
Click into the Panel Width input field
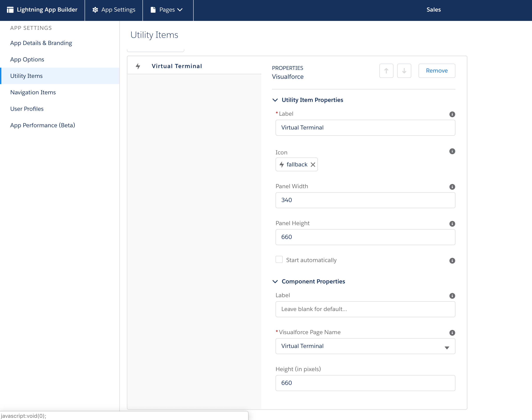click(x=365, y=200)
